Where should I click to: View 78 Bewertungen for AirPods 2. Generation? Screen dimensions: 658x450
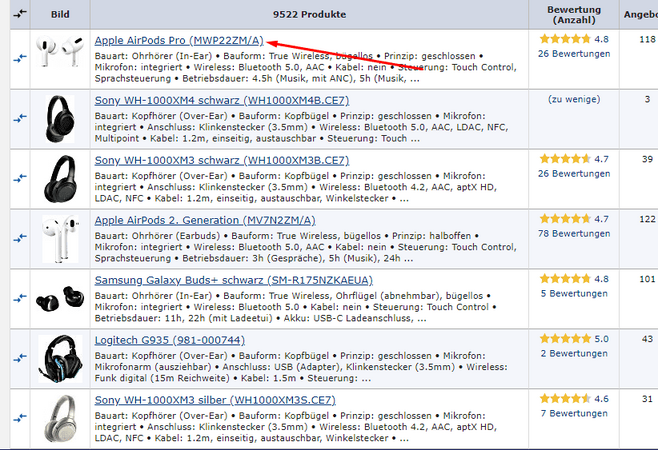coord(574,233)
